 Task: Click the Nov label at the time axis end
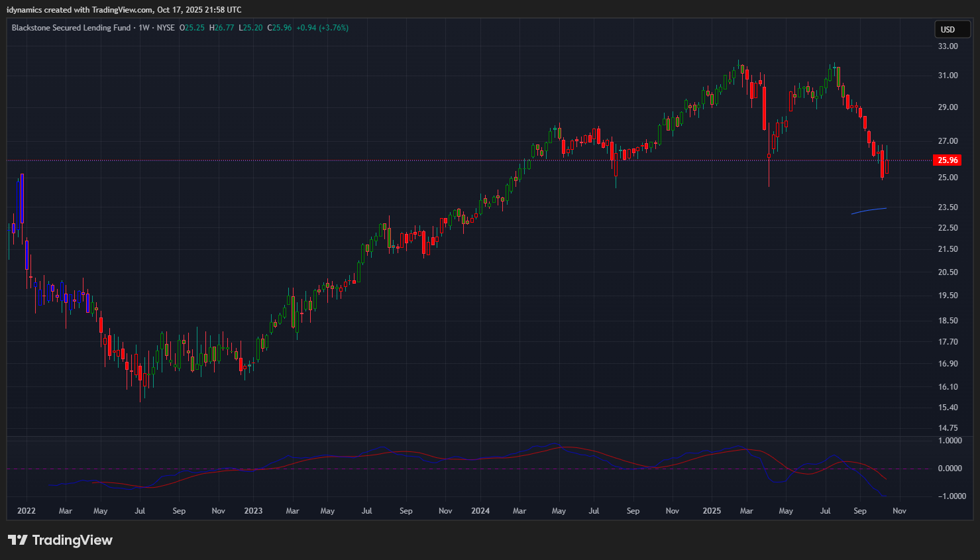tap(899, 511)
